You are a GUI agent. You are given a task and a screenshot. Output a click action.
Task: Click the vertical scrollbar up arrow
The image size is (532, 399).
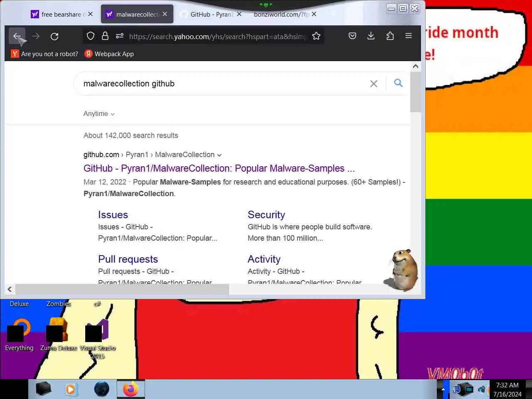point(415,66)
